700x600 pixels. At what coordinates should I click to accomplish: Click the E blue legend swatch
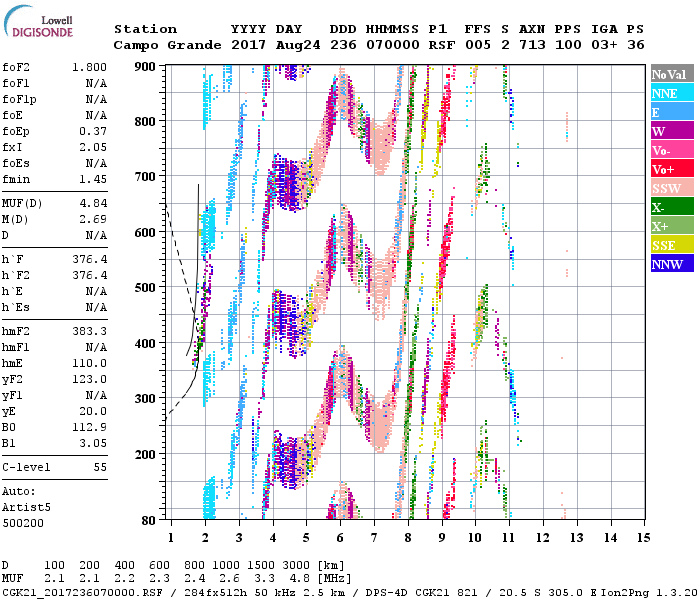click(672, 112)
